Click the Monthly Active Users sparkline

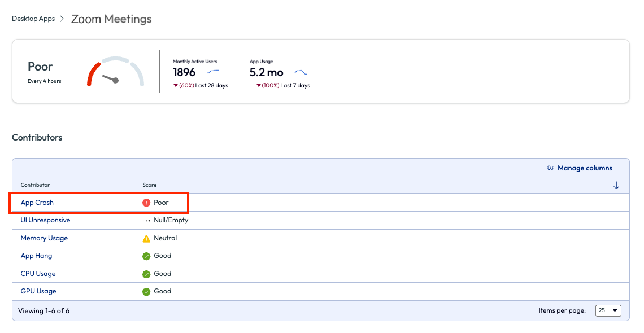[213, 72]
